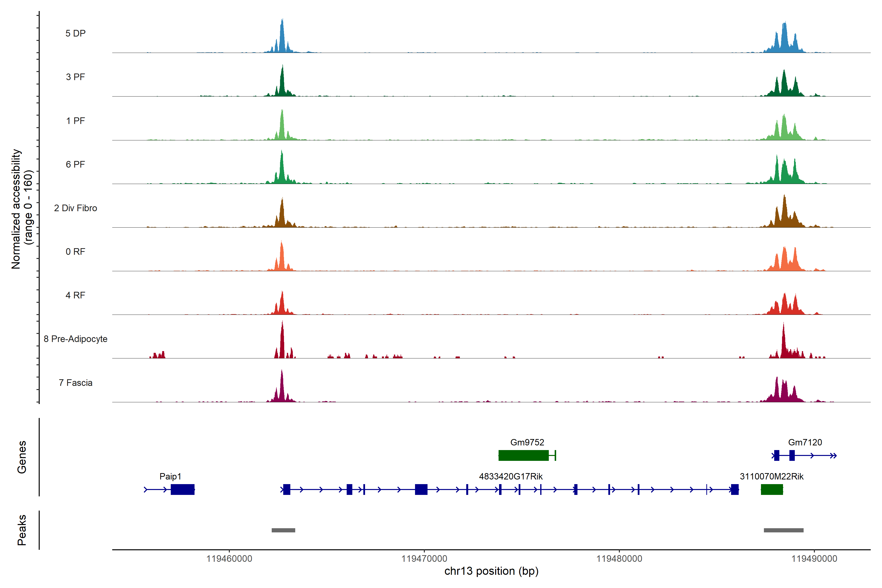Screen dimensions: 882x588
Task: Click the 3110070M22Rik green gene block
Action: [x=772, y=489]
